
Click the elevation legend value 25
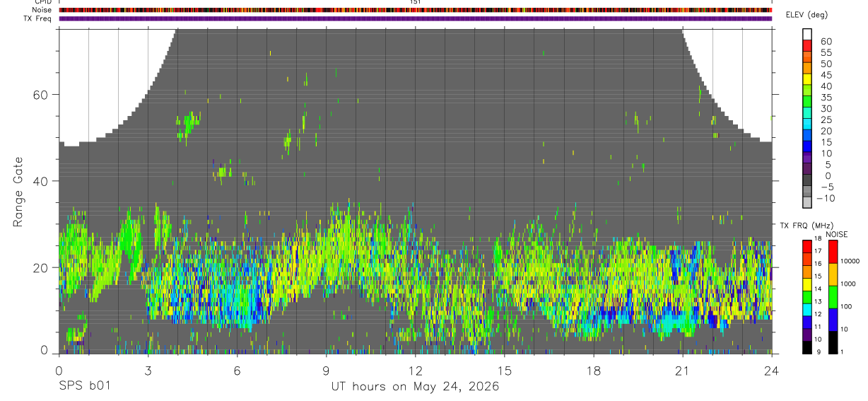[826, 120]
